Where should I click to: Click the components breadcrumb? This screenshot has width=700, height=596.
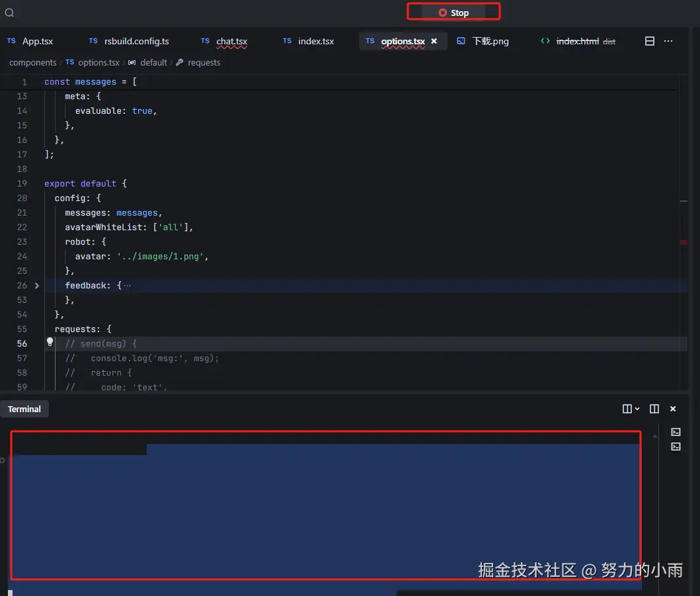(32, 62)
